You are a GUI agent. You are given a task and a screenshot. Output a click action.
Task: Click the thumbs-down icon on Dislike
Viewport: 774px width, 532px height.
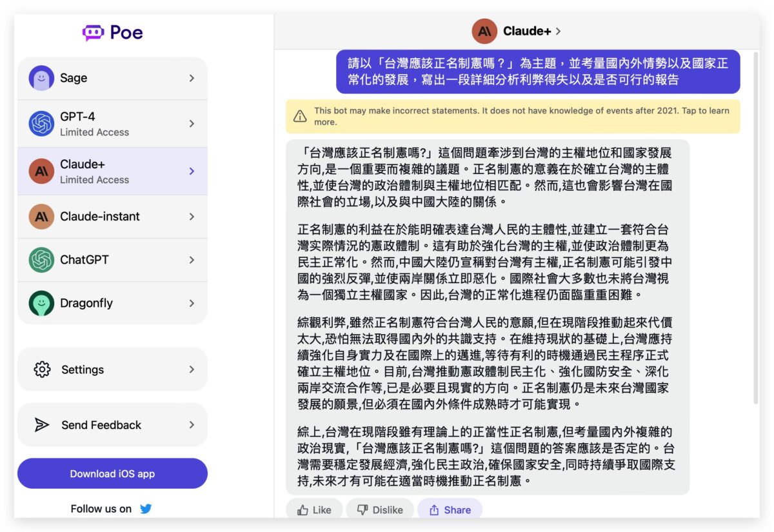click(x=362, y=510)
